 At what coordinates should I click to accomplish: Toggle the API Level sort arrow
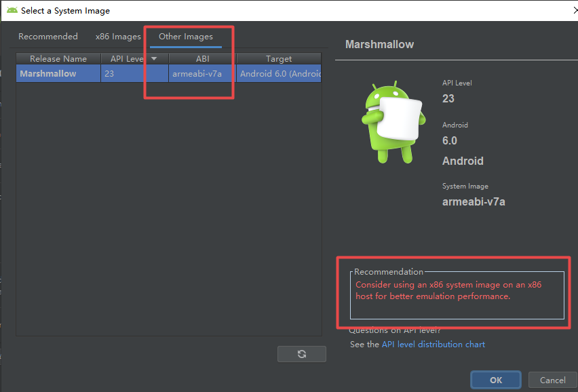tap(154, 58)
